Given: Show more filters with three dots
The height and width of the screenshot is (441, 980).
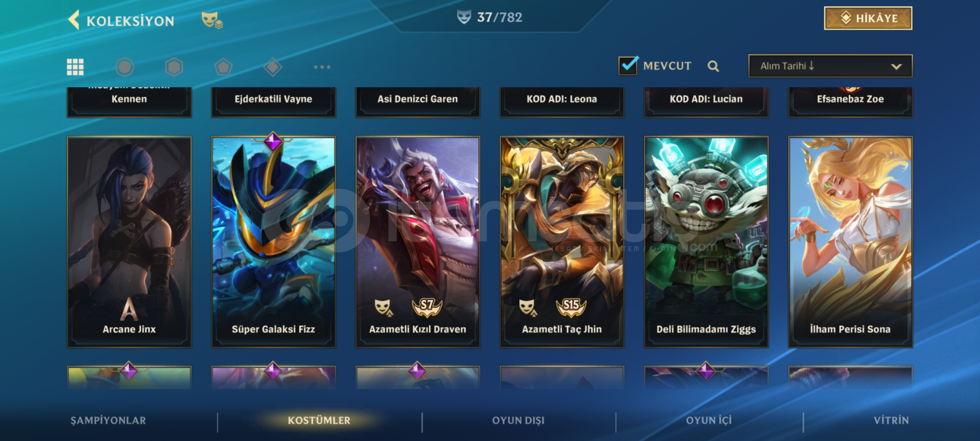Looking at the screenshot, I should (x=322, y=67).
